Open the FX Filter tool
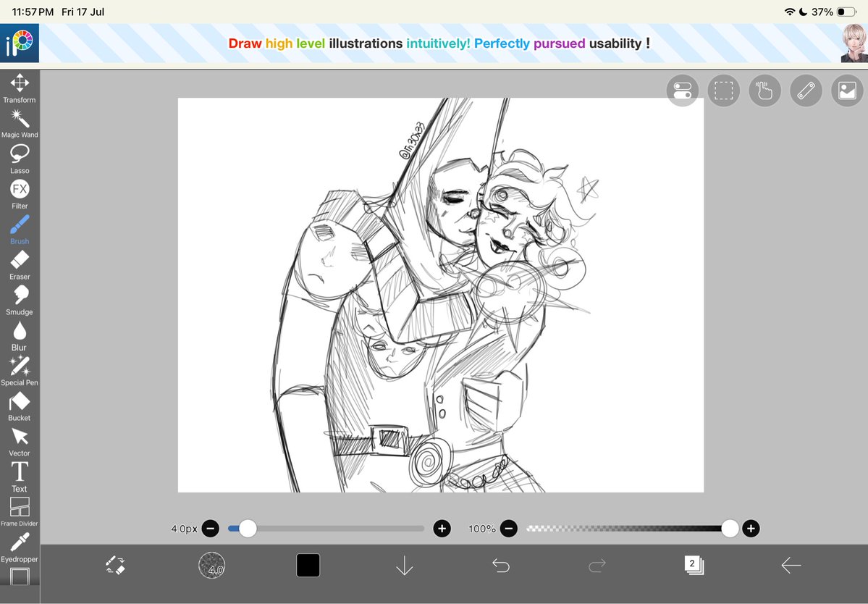Viewport: 868px width, 604px height. (x=20, y=194)
